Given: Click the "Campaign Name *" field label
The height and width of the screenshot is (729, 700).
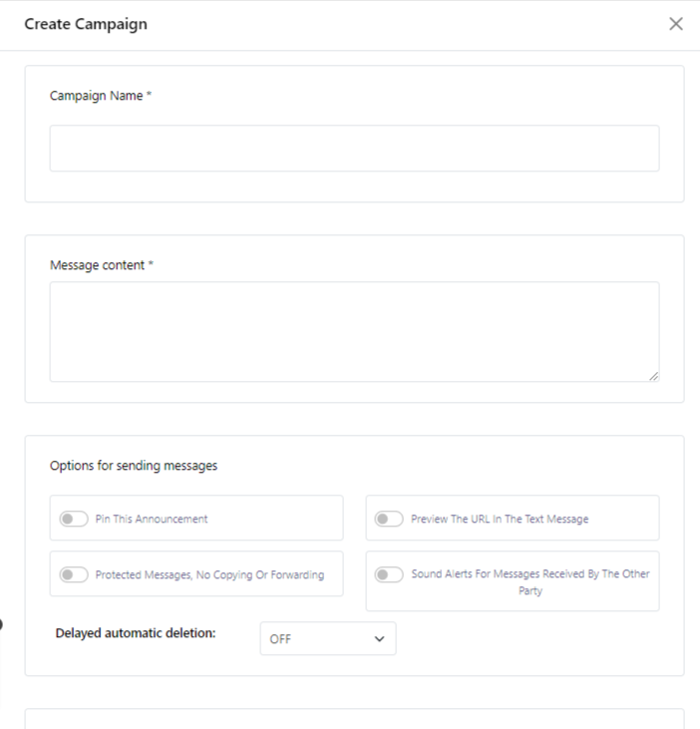Looking at the screenshot, I should click(x=100, y=96).
